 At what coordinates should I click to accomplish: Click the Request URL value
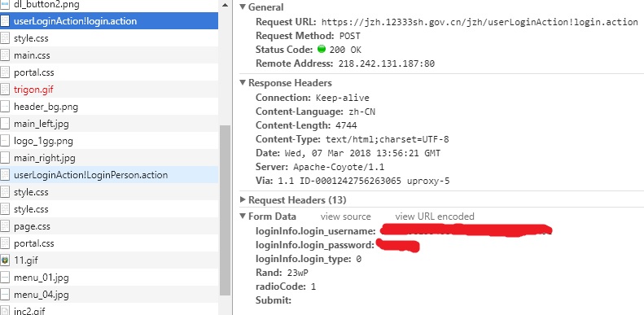[x=480, y=22]
